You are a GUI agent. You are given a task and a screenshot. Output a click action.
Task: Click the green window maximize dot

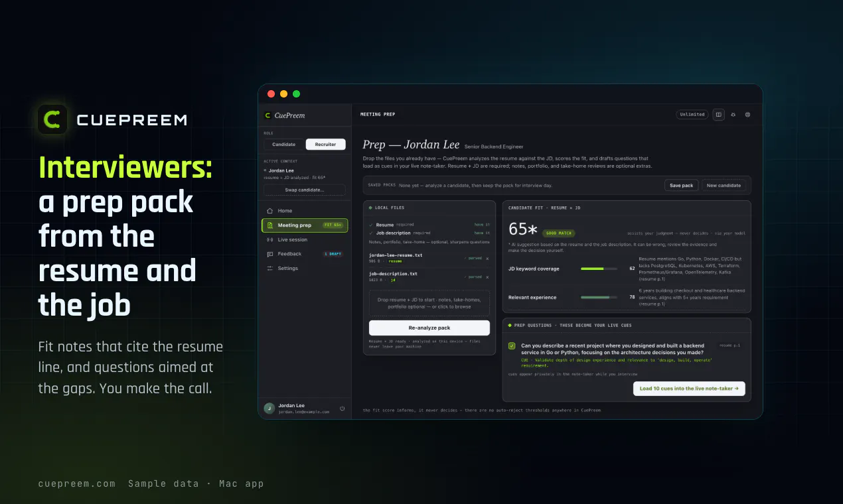296,94
